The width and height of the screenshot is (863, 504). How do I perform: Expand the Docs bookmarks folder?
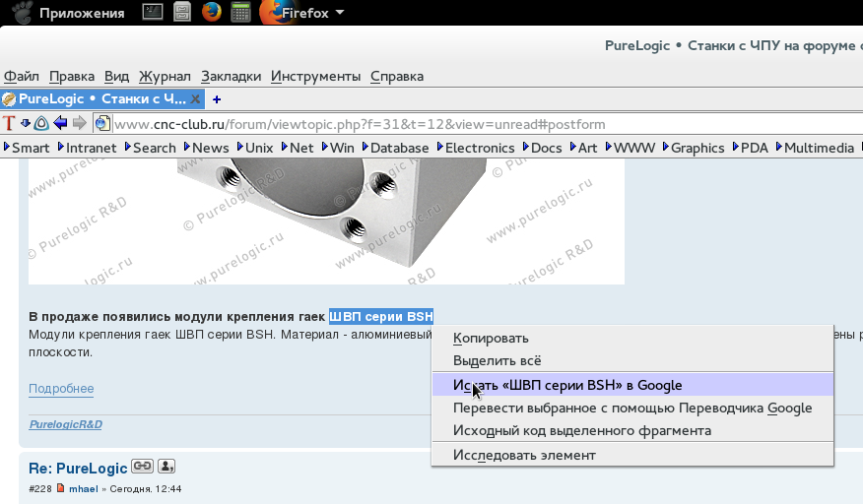[542, 148]
